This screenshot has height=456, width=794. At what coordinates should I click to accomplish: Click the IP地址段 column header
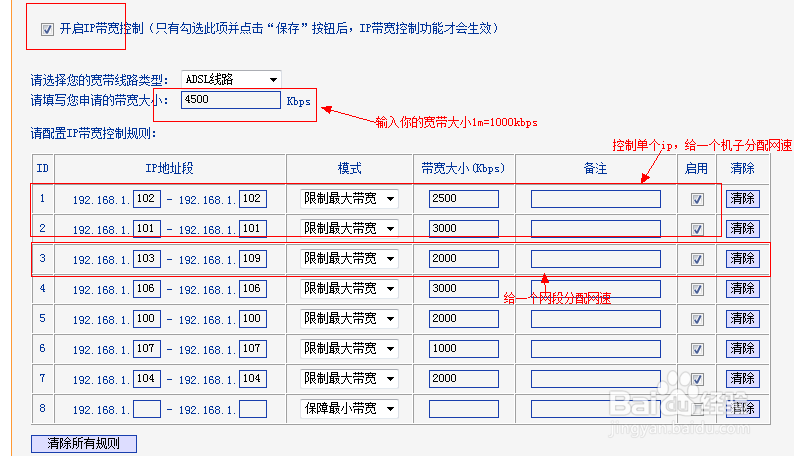tap(170, 169)
